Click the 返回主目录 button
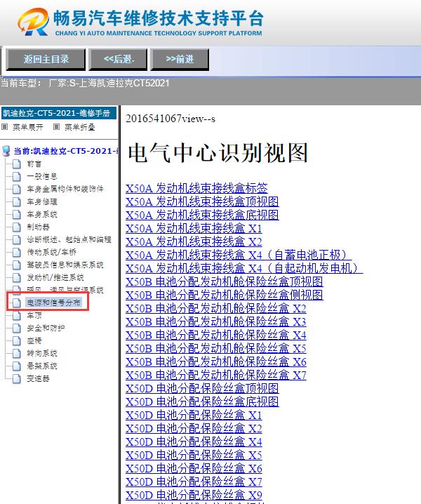Screen dimensions: 421x504 [46, 60]
